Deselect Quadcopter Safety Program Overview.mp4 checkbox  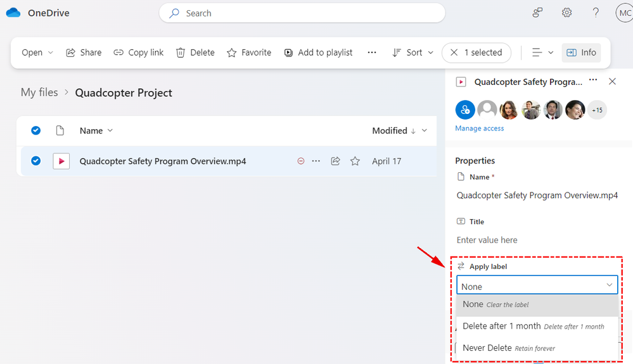(35, 161)
